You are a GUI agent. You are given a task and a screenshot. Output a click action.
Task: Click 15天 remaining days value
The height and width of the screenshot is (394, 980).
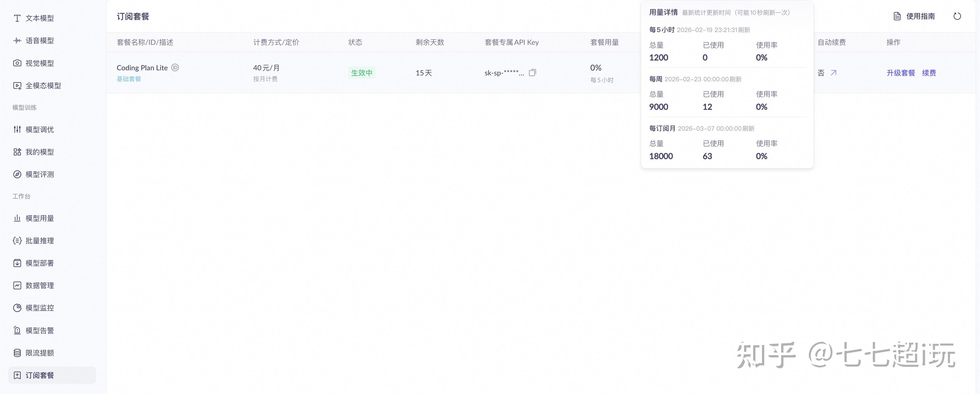[x=423, y=73]
